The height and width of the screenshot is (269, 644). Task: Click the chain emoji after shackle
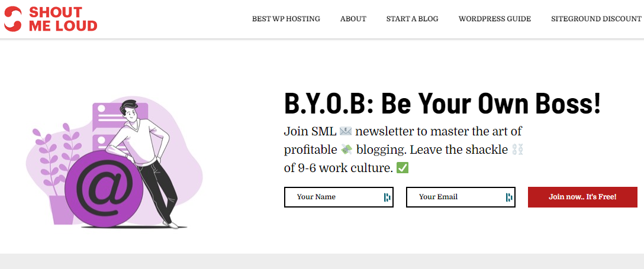(517, 150)
